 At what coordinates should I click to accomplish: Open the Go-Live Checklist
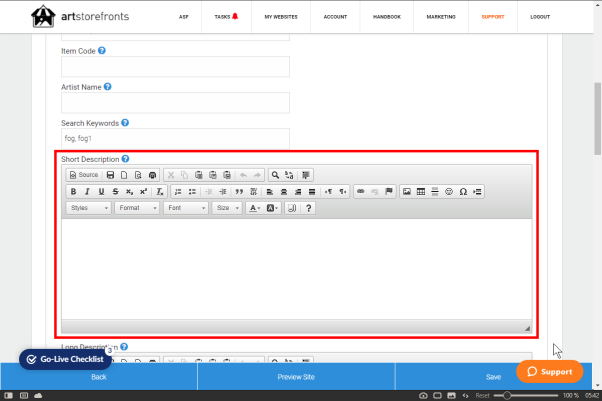65,359
